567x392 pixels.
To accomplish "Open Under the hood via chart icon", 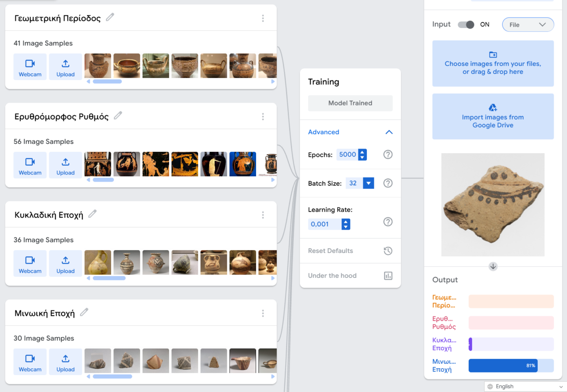I will coord(388,276).
